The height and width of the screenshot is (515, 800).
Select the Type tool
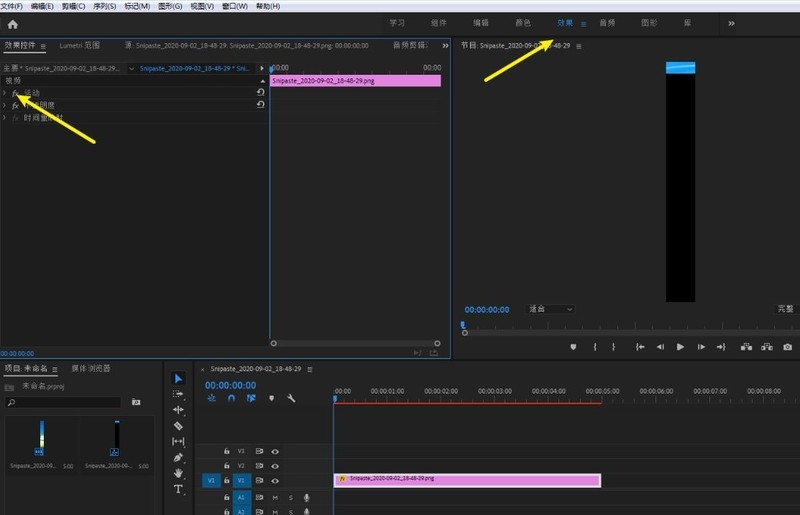coord(178,489)
